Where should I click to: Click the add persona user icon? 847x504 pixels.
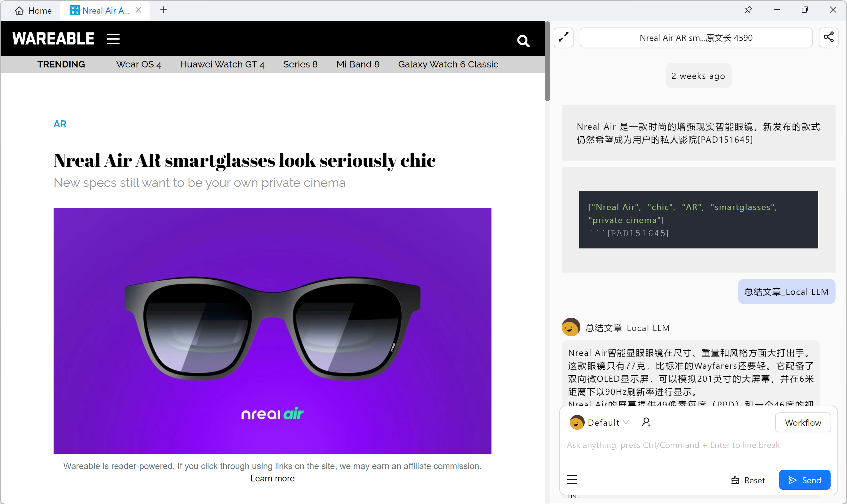[646, 422]
